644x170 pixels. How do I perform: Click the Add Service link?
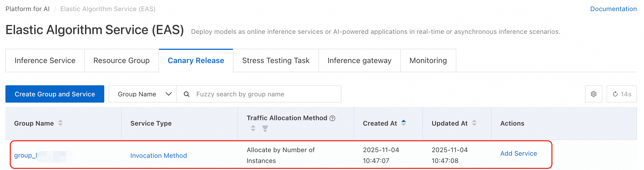[x=519, y=153]
